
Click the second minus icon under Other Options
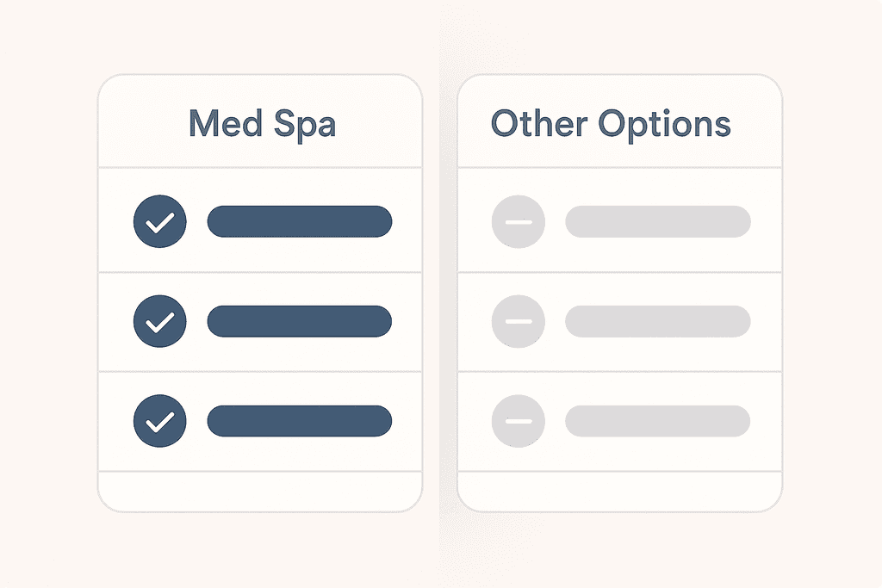(x=518, y=321)
